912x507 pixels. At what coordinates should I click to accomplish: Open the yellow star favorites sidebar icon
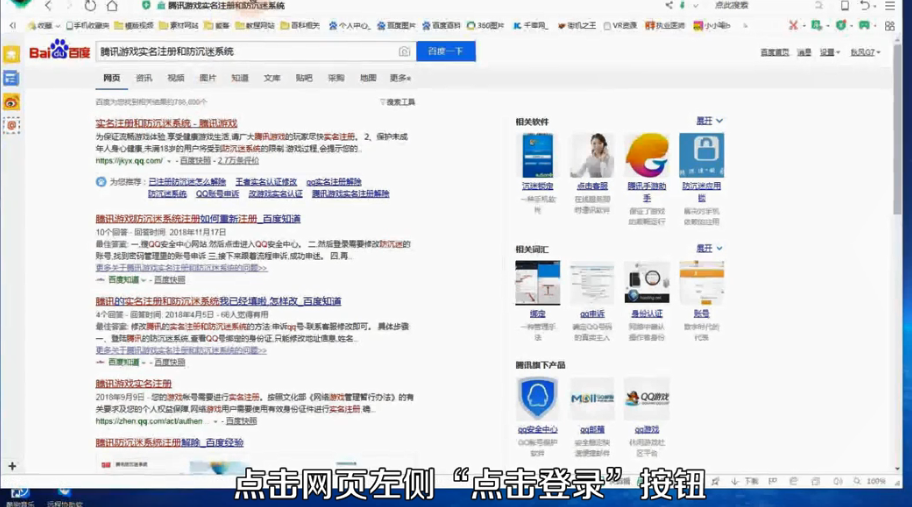[12, 55]
